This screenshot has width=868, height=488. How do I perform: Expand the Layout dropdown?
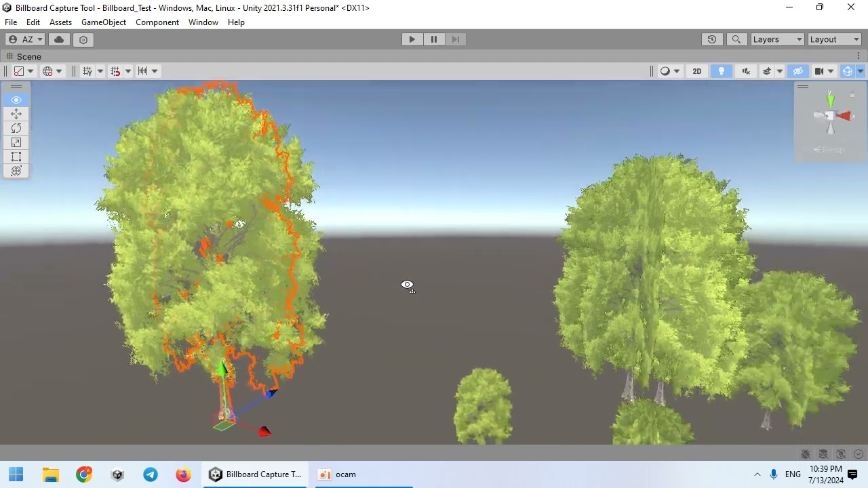[x=835, y=39]
